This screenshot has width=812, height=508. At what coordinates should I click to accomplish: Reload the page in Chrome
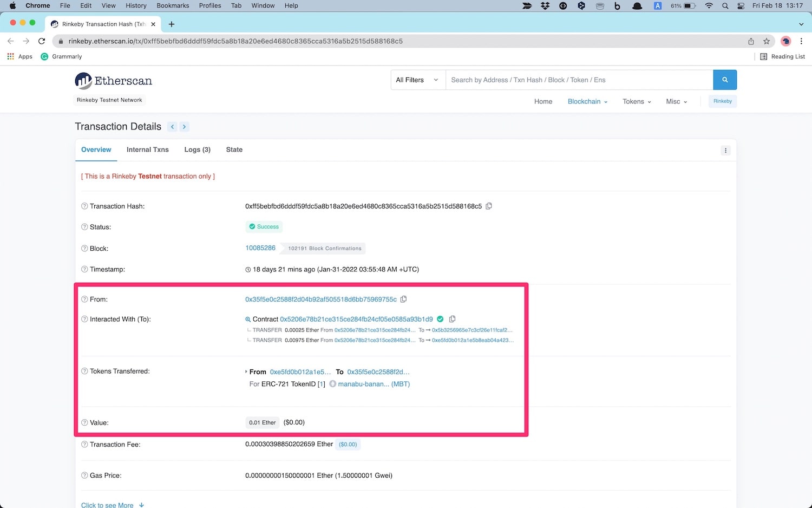pos(42,41)
